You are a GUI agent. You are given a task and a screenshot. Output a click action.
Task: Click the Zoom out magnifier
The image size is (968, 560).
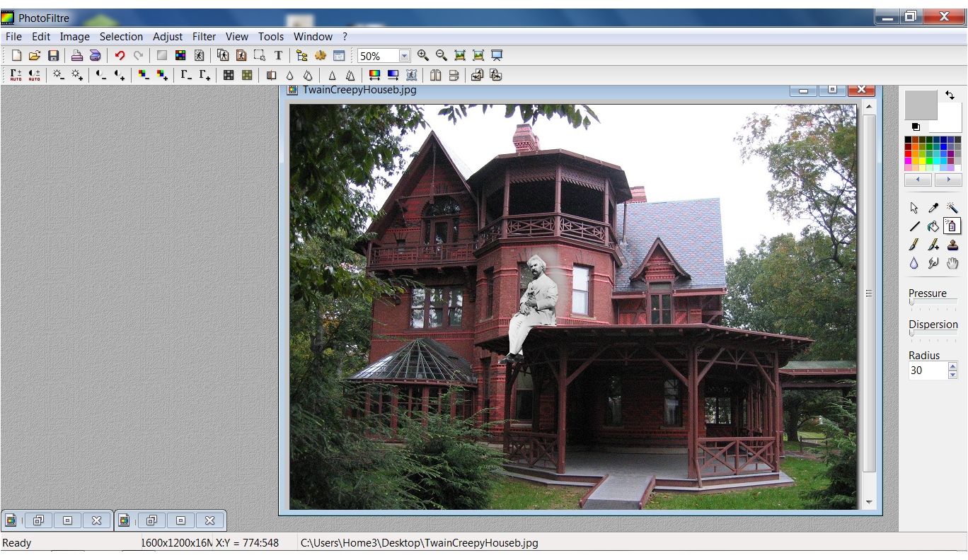(x=442, y=55)
